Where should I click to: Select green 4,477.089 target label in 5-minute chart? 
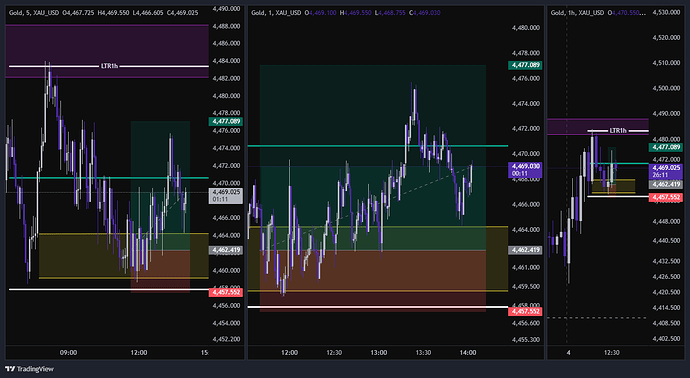(226, 121)
